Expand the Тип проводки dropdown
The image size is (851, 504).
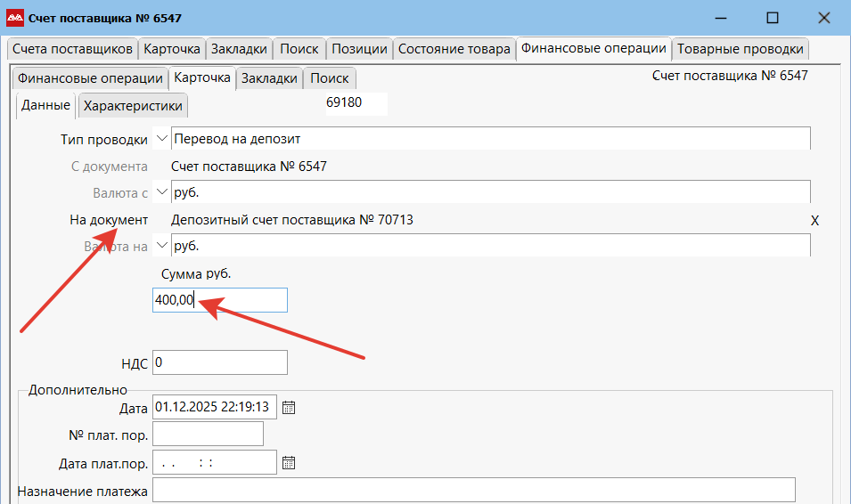[x=161, y=139]
